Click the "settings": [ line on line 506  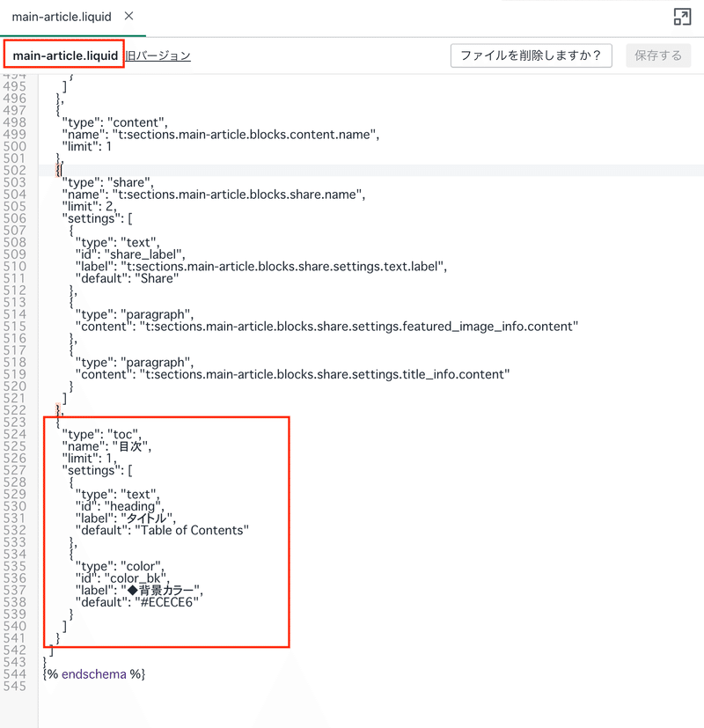[97, 218]
